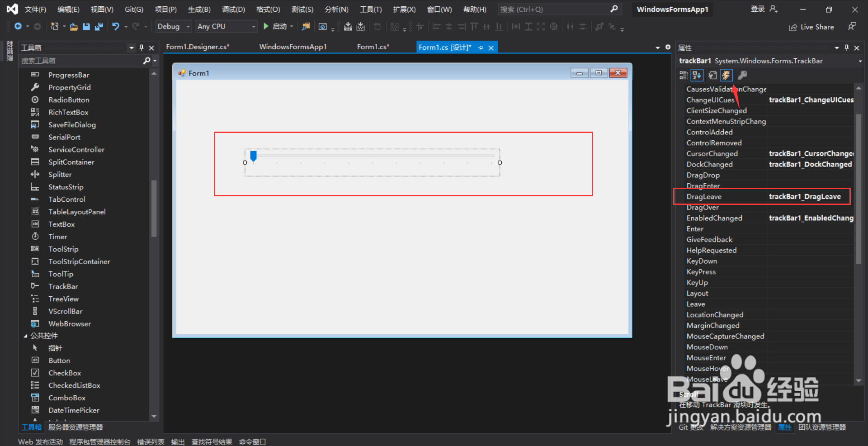Toggle alphabetical sort in properties panel
The image size is (868, 446).
(x=697, y=75)
